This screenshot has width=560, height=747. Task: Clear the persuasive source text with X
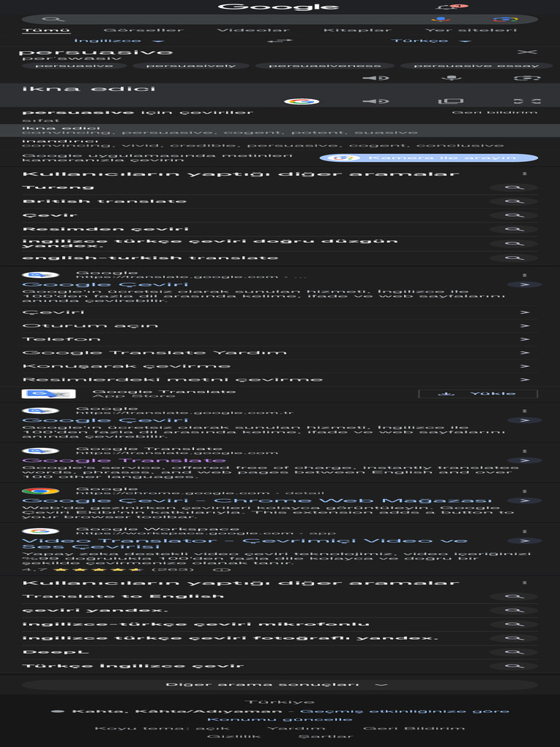pyautogui.click(x=527, y=52)
